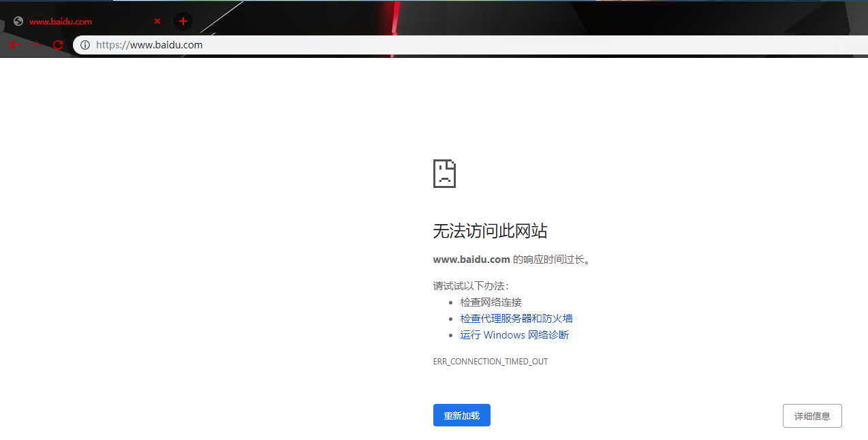Click the globe favicon on the tab
The width and height of the screenshot is (868, 440).
(18, 21)
